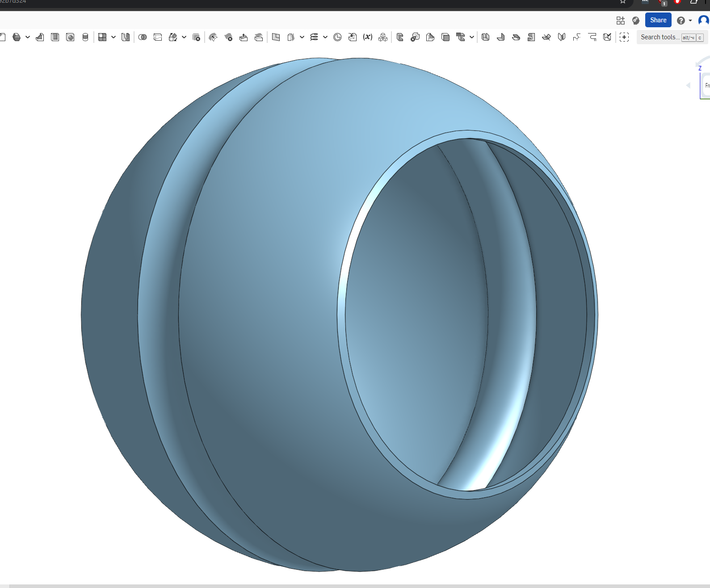Bookmark page with browser star icon

coord(623,1)
